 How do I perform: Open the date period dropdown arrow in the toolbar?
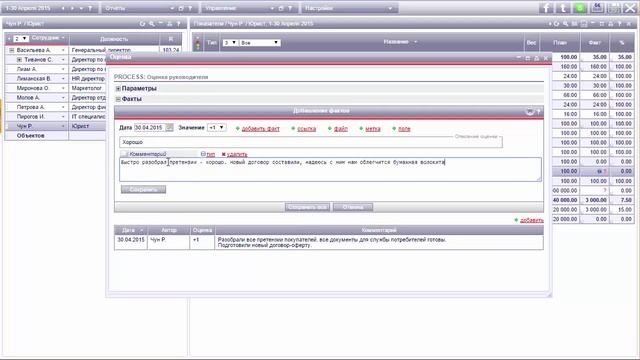(81, 8)
